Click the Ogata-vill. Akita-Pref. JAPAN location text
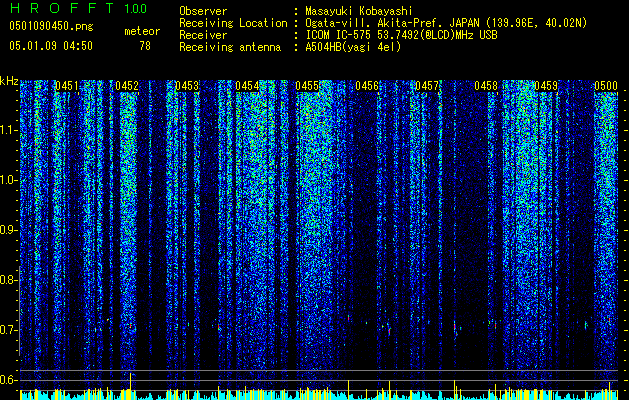Viewport: 629px width, 400px height. [x=446, y=23]
